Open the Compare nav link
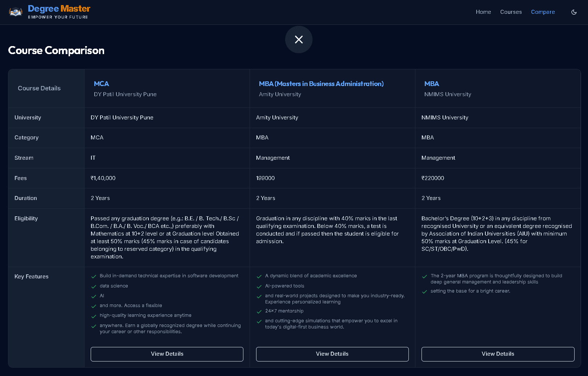Screen dimensions: 588x376 (x=543, y=12)
